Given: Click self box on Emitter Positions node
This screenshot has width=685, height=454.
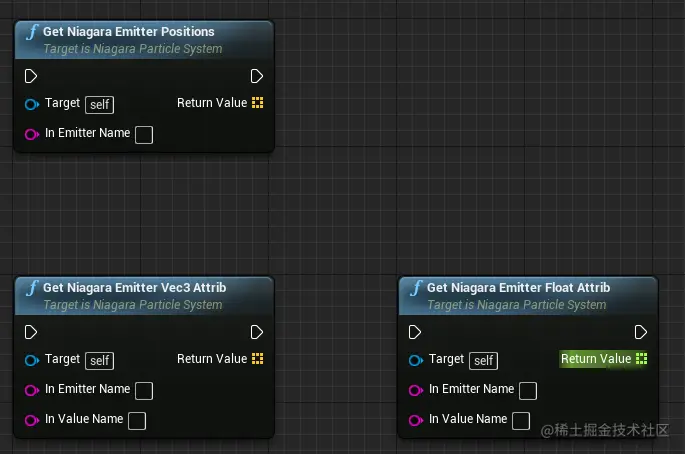Looking at the screenshot, I should (100, 105).
